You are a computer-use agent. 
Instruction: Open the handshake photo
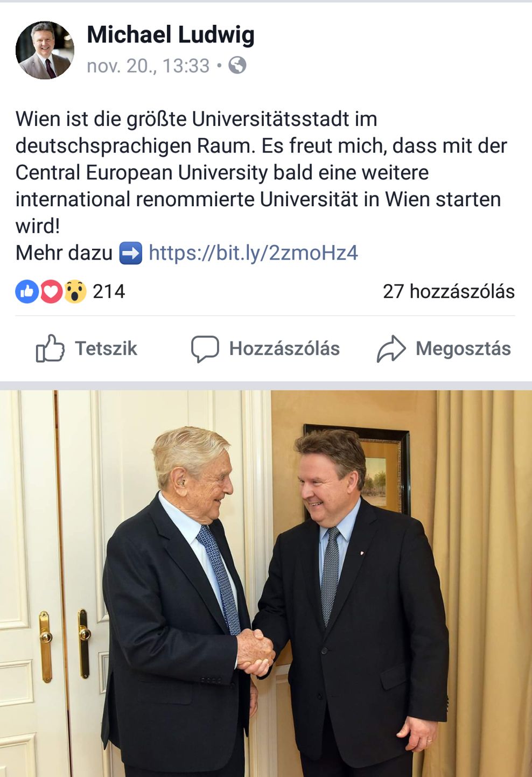[266, 584]
